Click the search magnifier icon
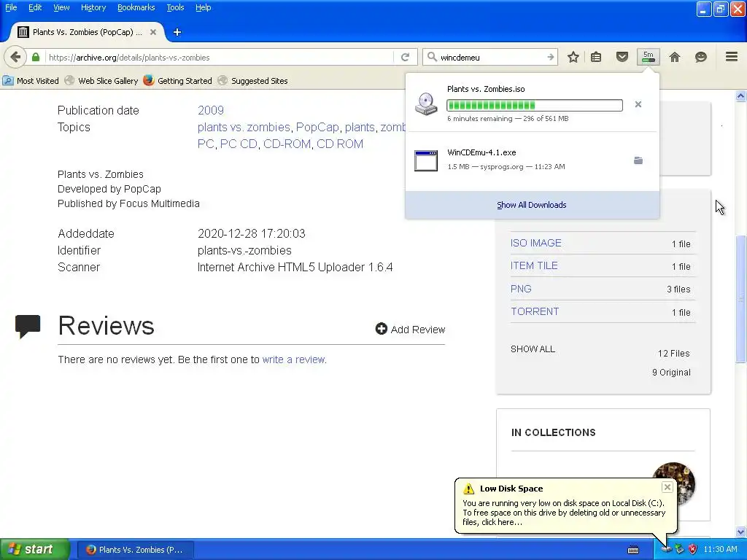This screenshot has height=560, width=747. 432,57
